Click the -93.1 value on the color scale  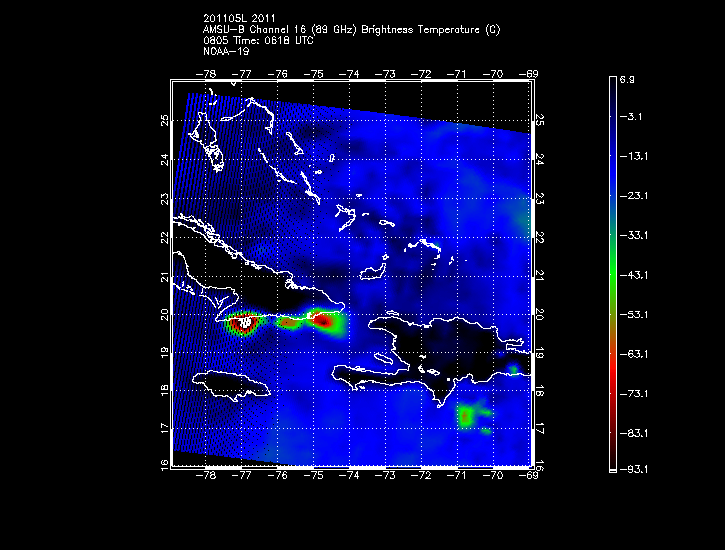[x=633, y=470]
